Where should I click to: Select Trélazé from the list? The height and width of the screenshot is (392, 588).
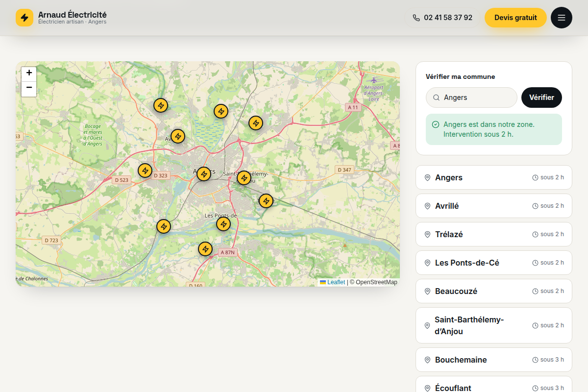click(494, 234)
